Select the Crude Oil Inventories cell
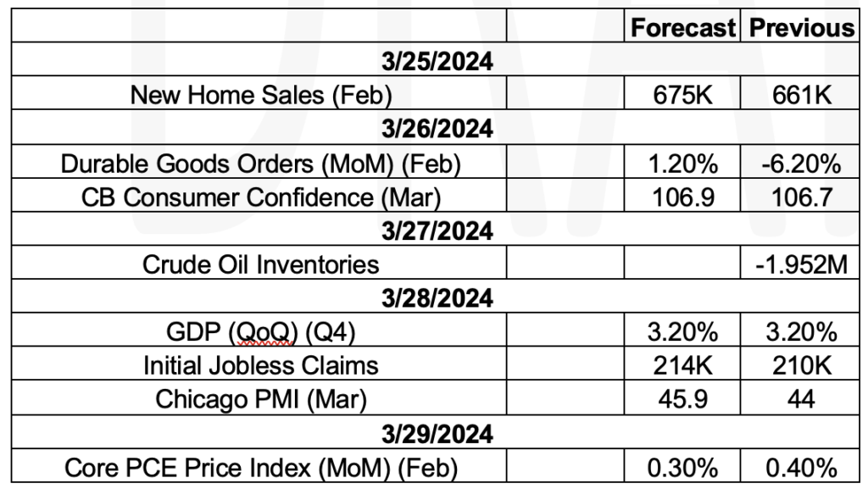This screenshot has height=489, width=868. click(x=259, y=264)
